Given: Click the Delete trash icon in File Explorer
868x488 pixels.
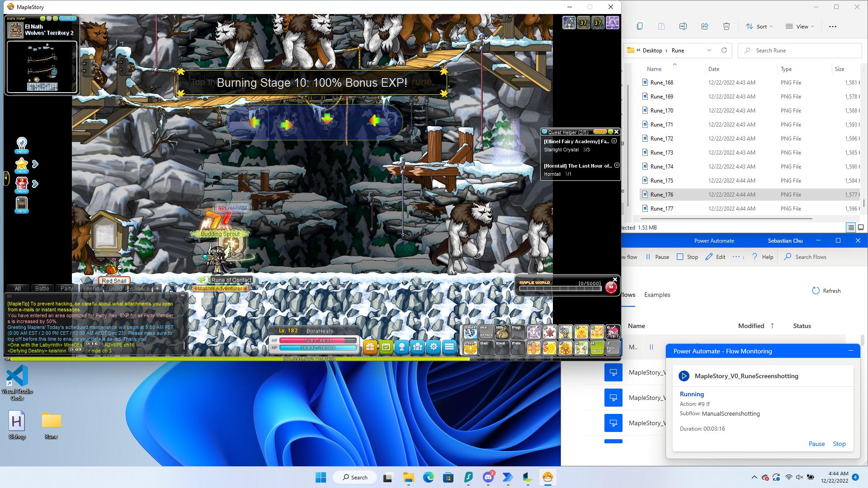Looking at the screenshot, I should pyautogui.click(x=726, y=26).
